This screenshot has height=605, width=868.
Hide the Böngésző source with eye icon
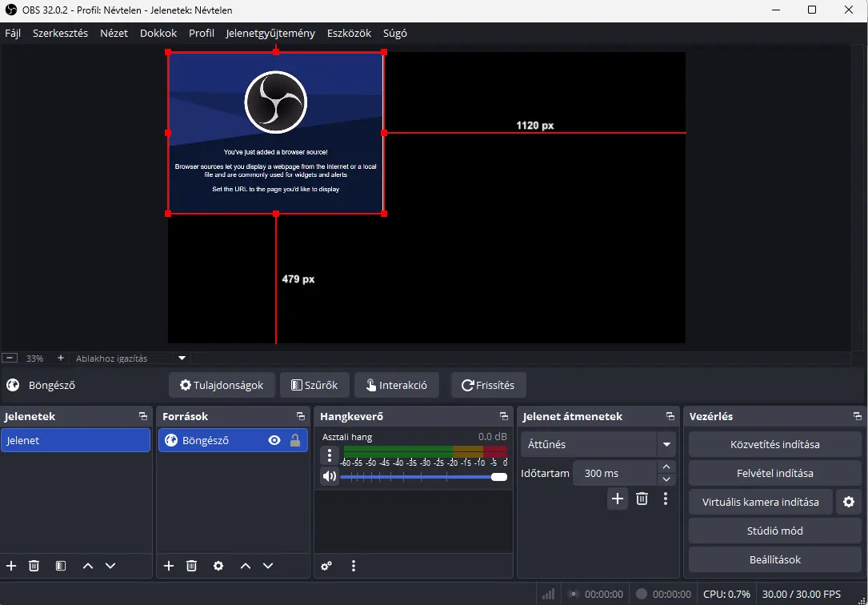tap(274, 440)
